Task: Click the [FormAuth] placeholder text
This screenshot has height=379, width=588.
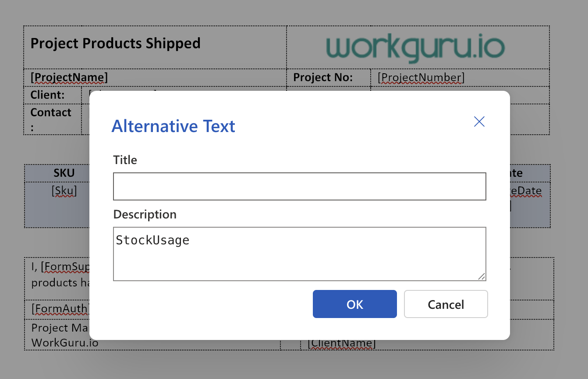Action: (61, 309)
